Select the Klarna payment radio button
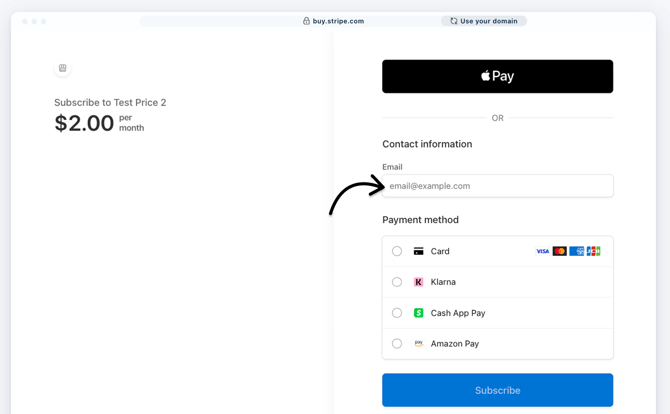This screenshot has height=414, width=670. click(397, 282)
